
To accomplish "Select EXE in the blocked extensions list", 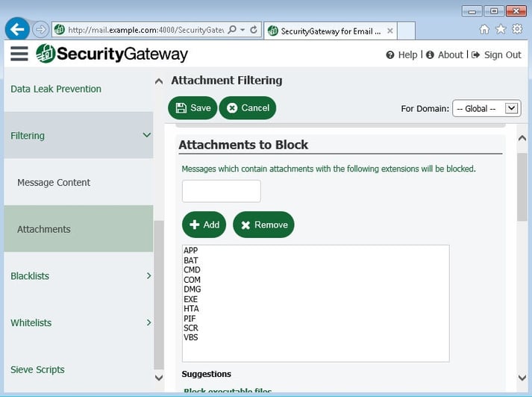I will click(190, 299).
